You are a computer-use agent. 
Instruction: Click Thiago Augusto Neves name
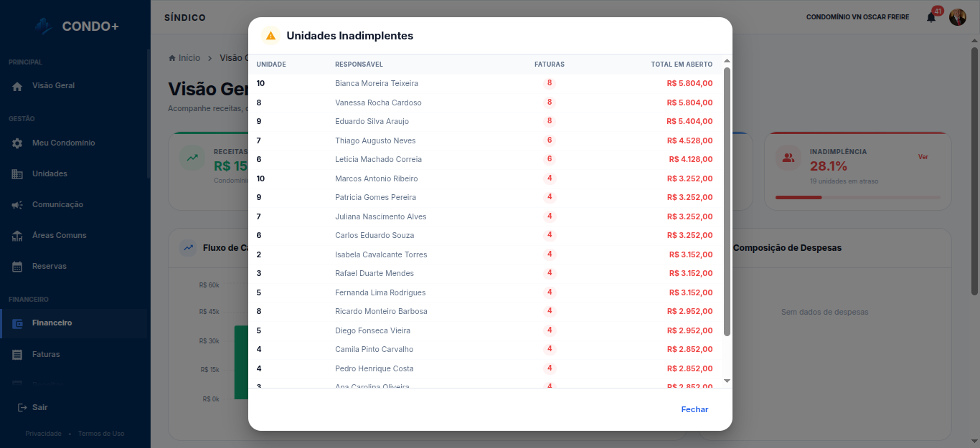tap(375, 141)
